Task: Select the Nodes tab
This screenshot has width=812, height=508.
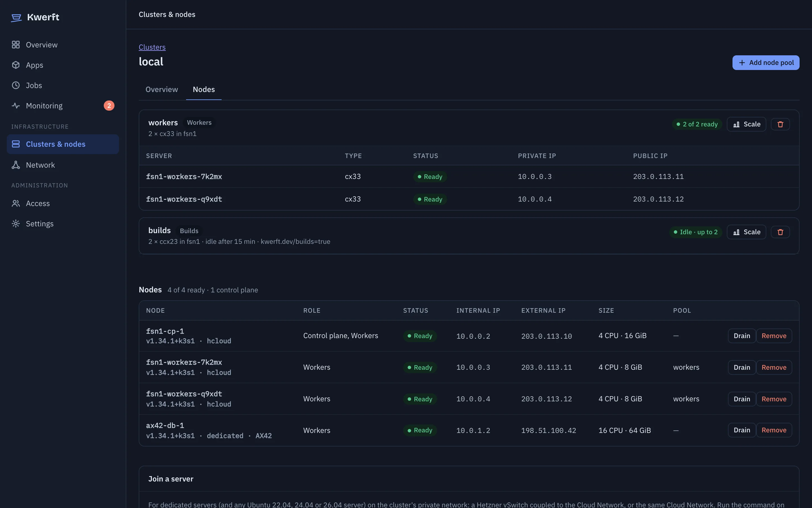Action: click(x=204, y=89)
